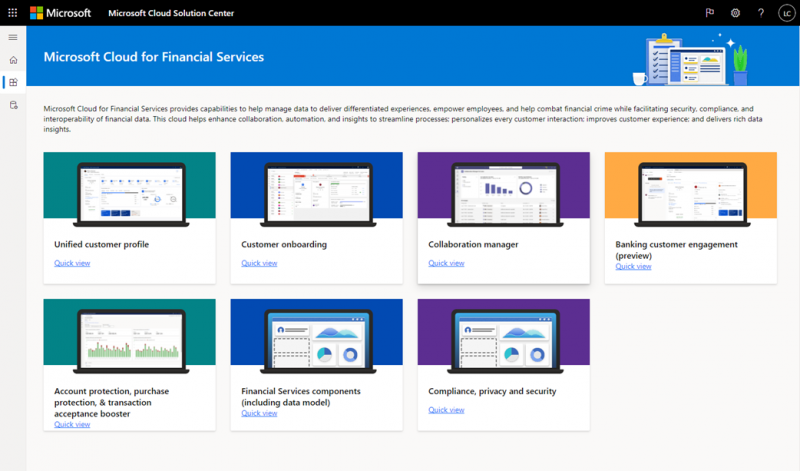The image size is (800, 471).
Task: Select the Unified customer profile title
Action: 102,244
